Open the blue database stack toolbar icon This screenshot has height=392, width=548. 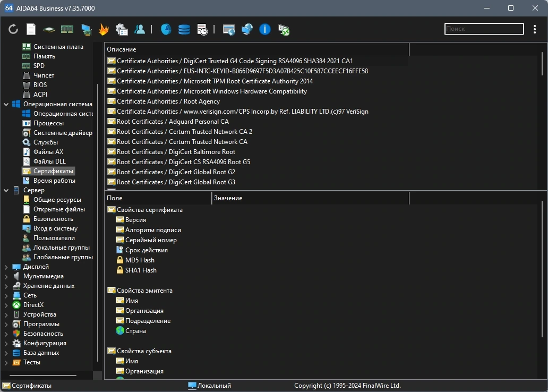point(184,29)
